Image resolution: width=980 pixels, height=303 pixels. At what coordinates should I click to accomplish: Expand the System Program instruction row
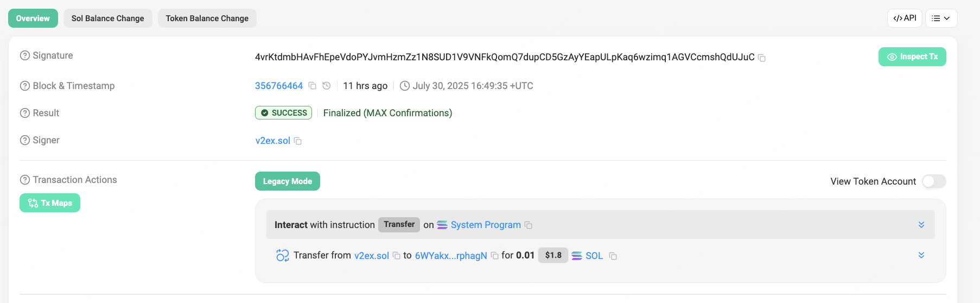921,225
